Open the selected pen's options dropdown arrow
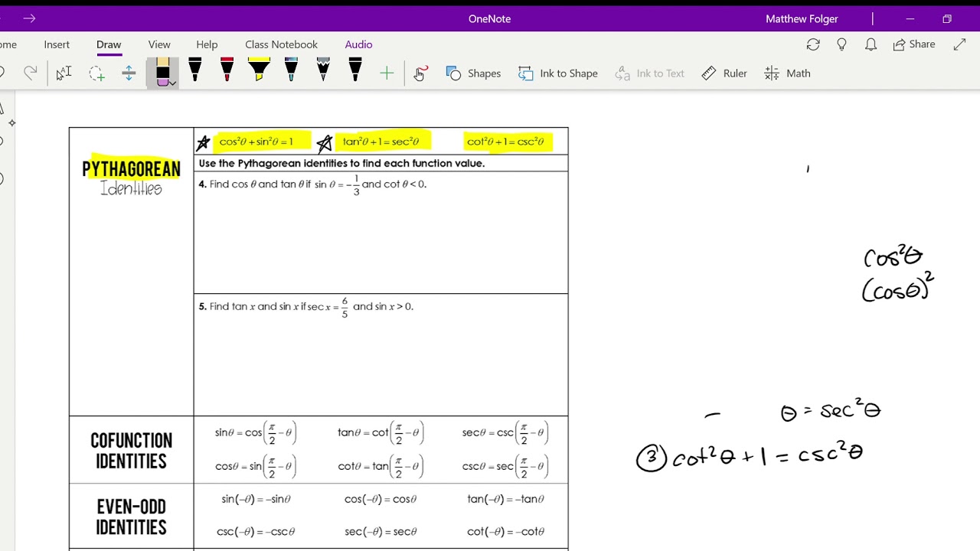Viewport: 980px width, 551px height. pyautogui.click(x=172, y=83)
